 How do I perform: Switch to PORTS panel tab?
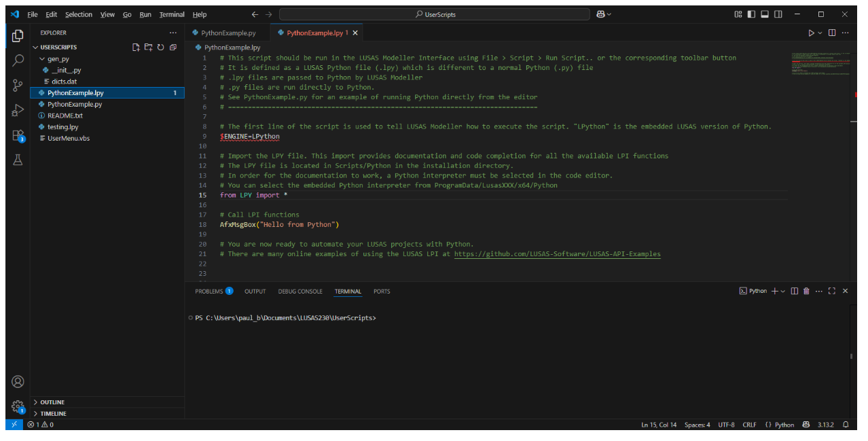point(382,291)
